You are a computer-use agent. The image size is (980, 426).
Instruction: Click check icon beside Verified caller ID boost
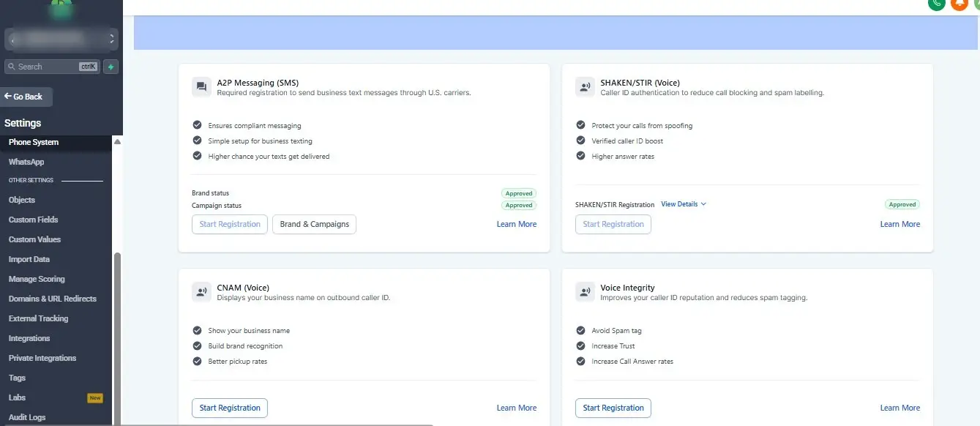tap(580, 141)
